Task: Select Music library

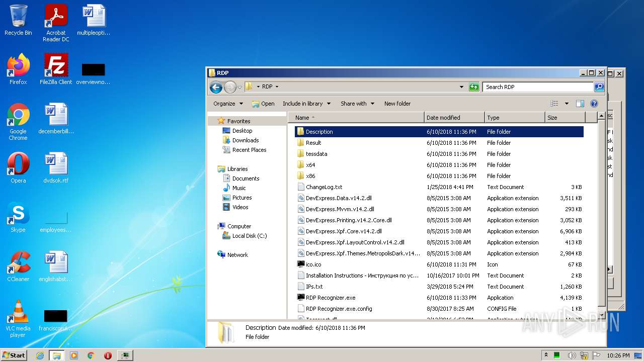Action: [x=239, y=188]
